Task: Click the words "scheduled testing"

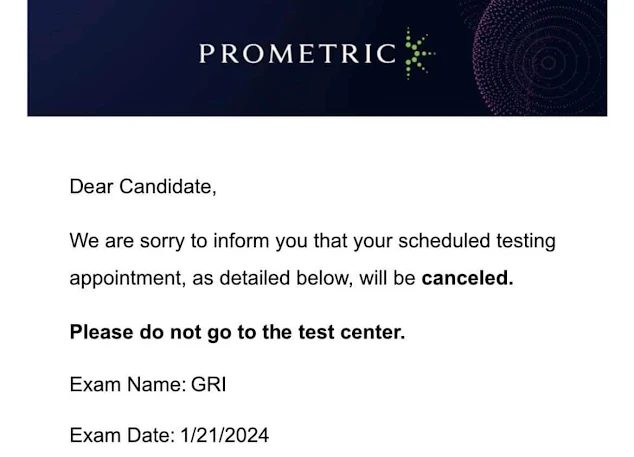Action: [x=477, y=241]
